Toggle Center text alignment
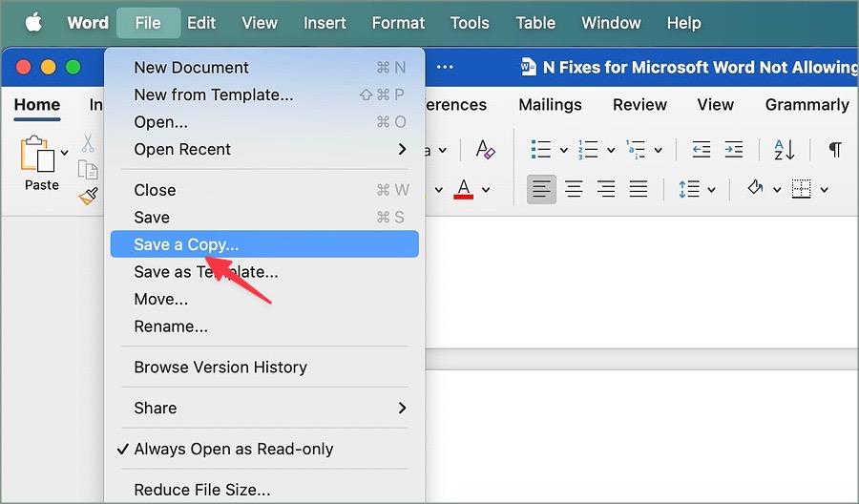This screenshot has height=504, width=859. pyautogui.click(x=574, y=190)
